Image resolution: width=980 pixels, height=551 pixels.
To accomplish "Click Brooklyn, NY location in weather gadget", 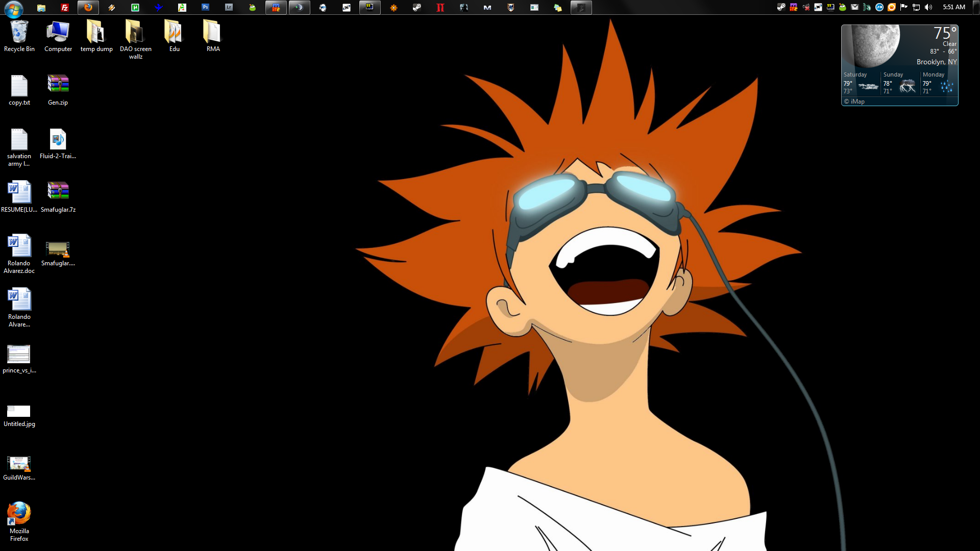I will pos(937,62).
